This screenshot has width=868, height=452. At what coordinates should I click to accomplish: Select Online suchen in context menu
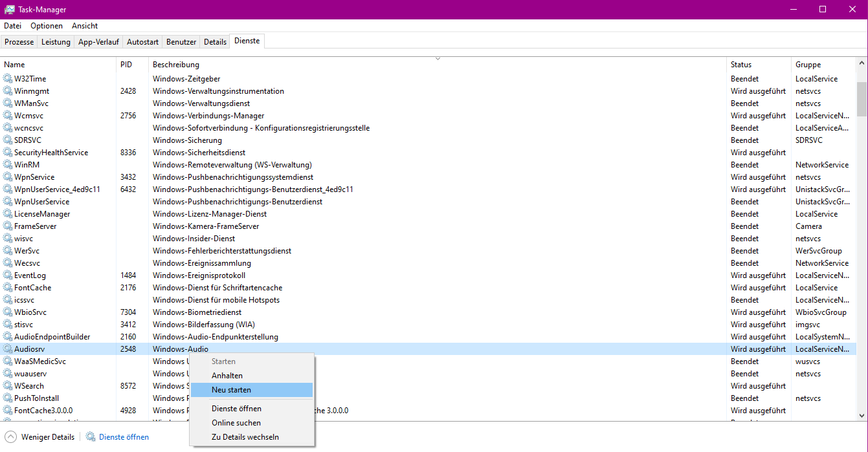(x=252, y=423)
